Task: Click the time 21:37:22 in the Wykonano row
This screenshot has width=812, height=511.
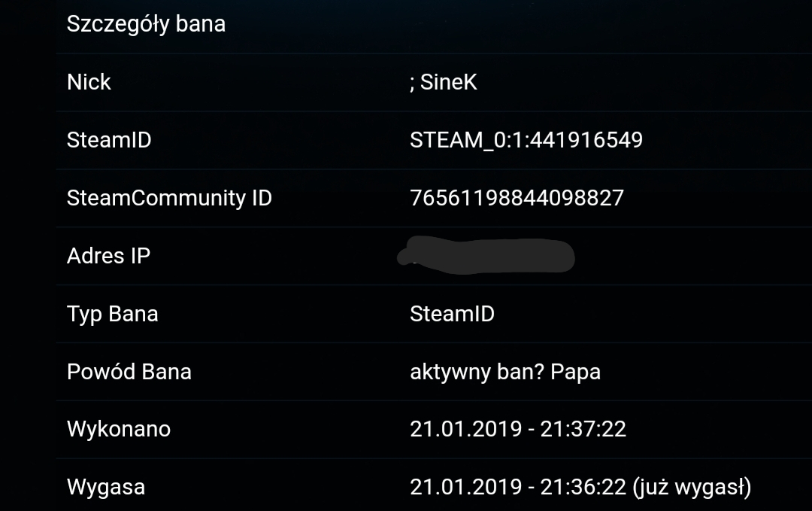Action: [x=583, y=429]
